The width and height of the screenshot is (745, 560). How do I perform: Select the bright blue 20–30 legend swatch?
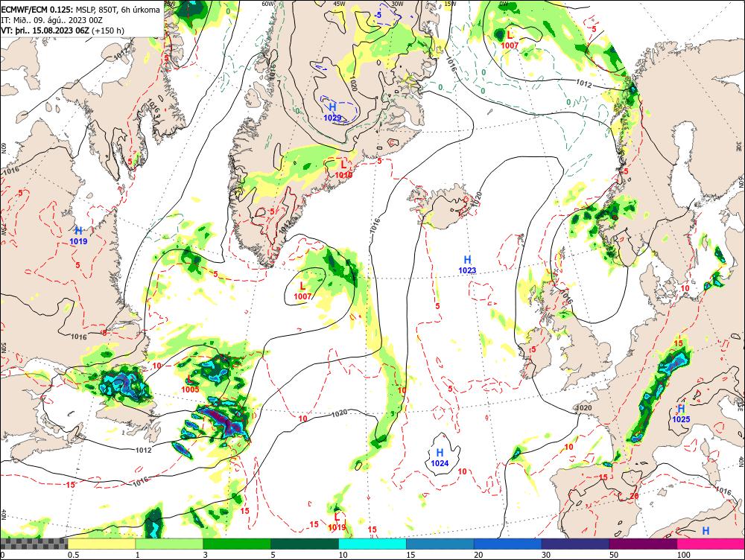507,544
